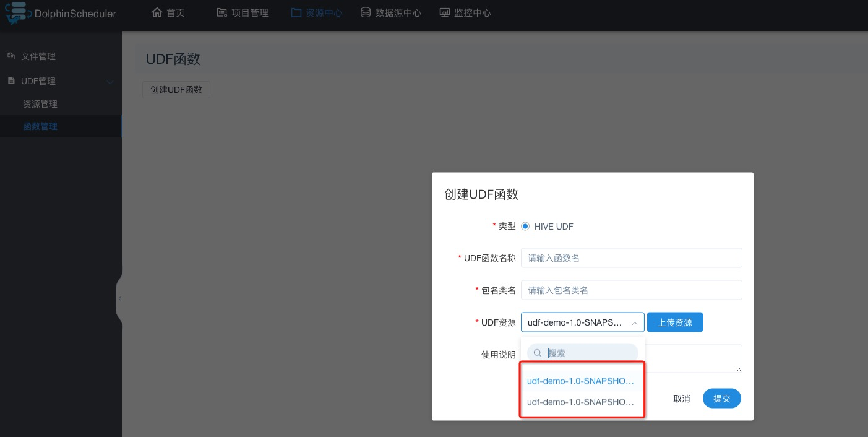Click the monitor icon beside 监控中心
Screen dimensions: 868x437
[445, 12]
